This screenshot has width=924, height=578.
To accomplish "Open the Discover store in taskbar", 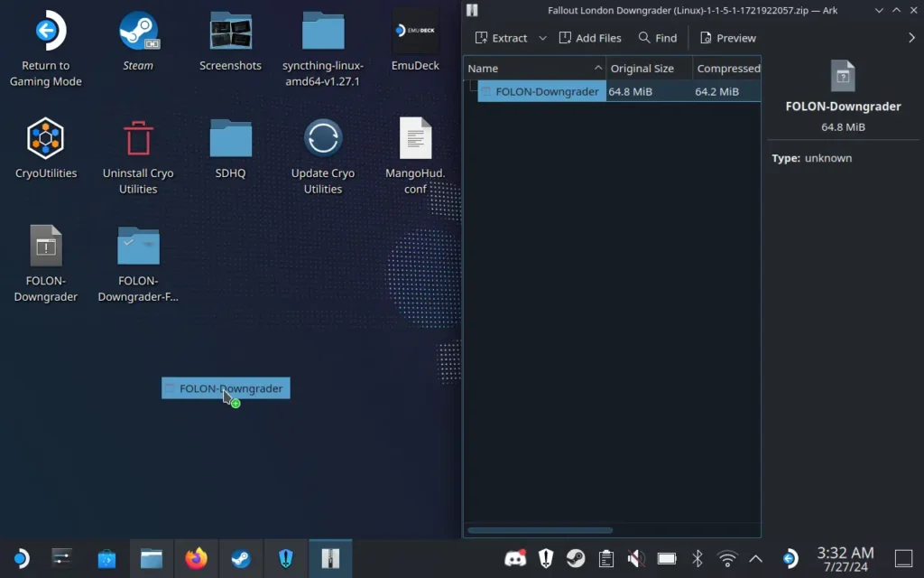I will pyautogui.click(x=106, y=558).
